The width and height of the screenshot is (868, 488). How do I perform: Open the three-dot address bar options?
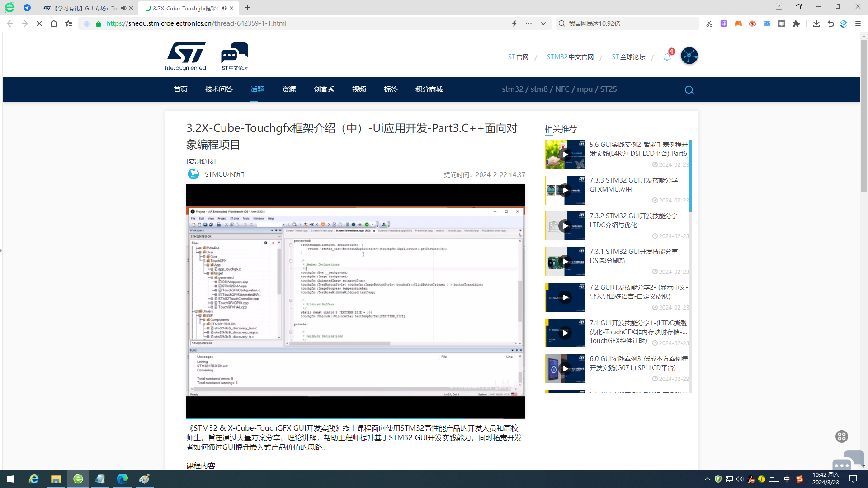[528, 23]
